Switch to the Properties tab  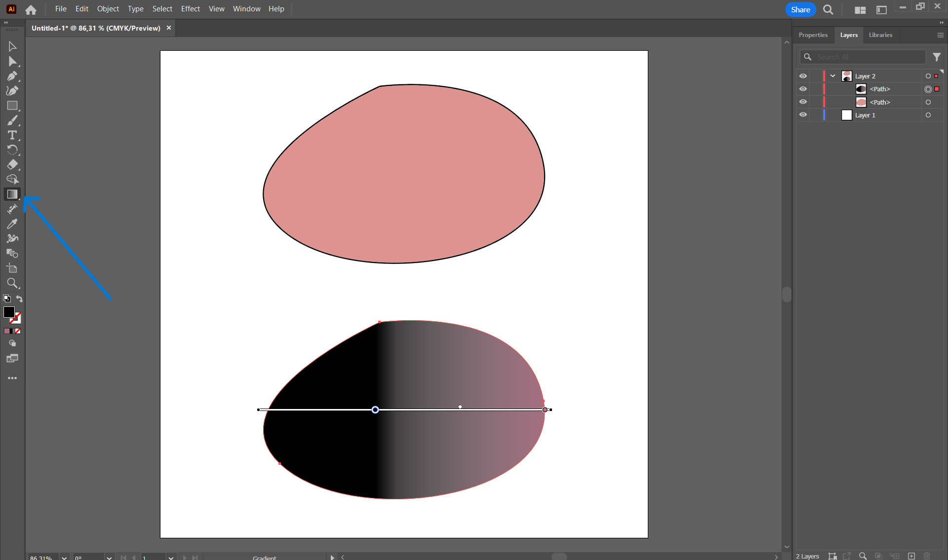click(x=813, y=35)
